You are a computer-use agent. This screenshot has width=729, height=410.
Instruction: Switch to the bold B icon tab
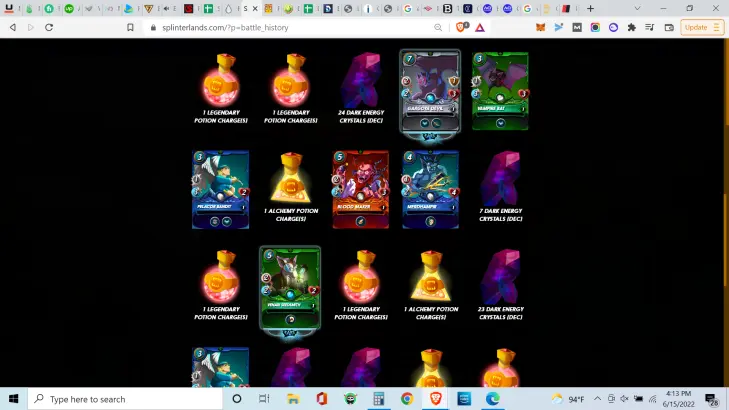tap(447, 8)
